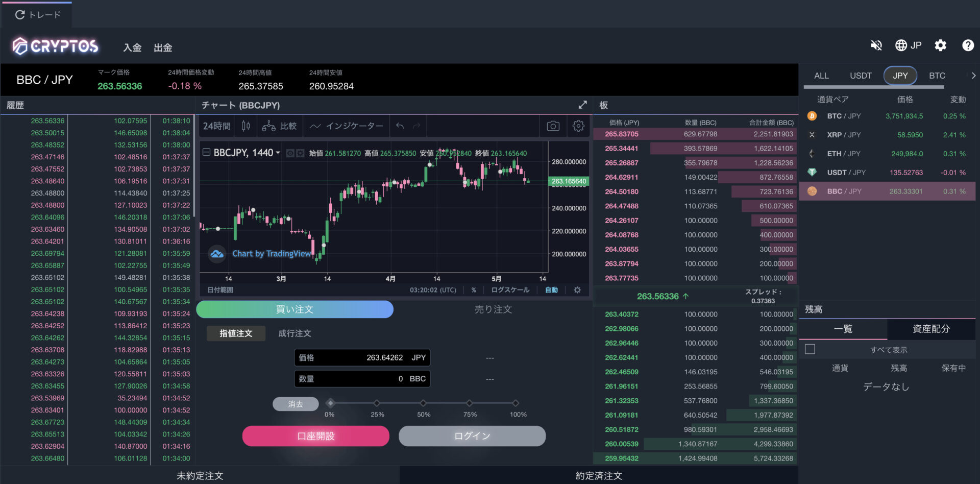
Task: Open the インジケーター indicators tool
Action: [x=347, y=126]
